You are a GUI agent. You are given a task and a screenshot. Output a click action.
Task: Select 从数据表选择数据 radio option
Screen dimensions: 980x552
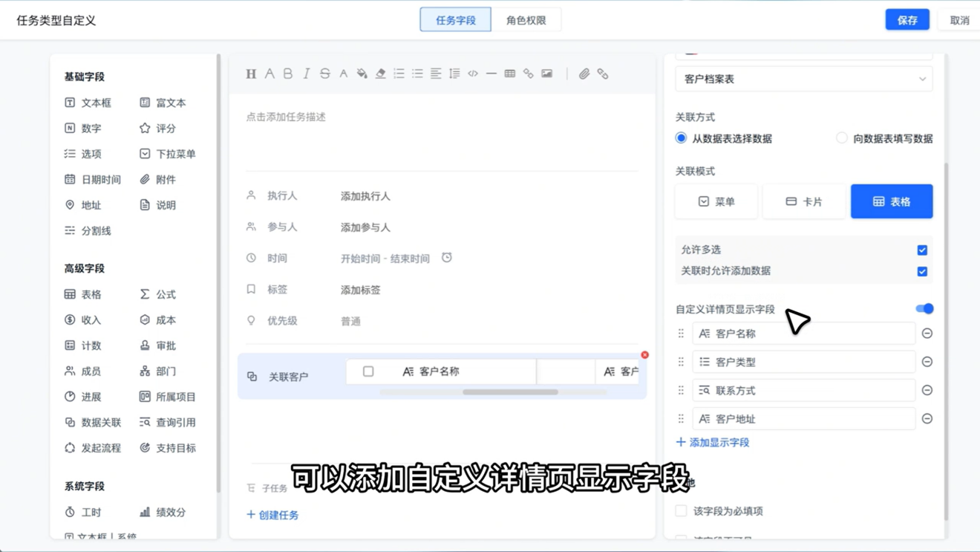pyautogui.click(x=681, y=138)
